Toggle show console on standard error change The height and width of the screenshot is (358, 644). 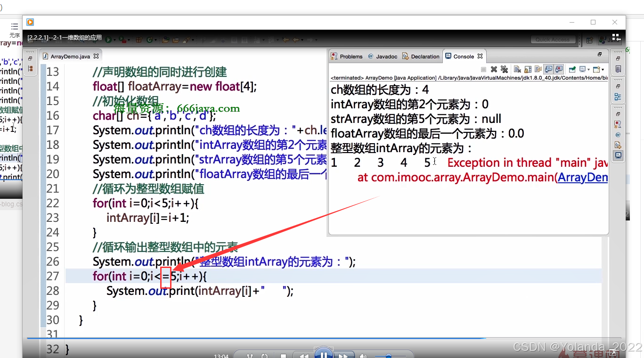(559, 69)
